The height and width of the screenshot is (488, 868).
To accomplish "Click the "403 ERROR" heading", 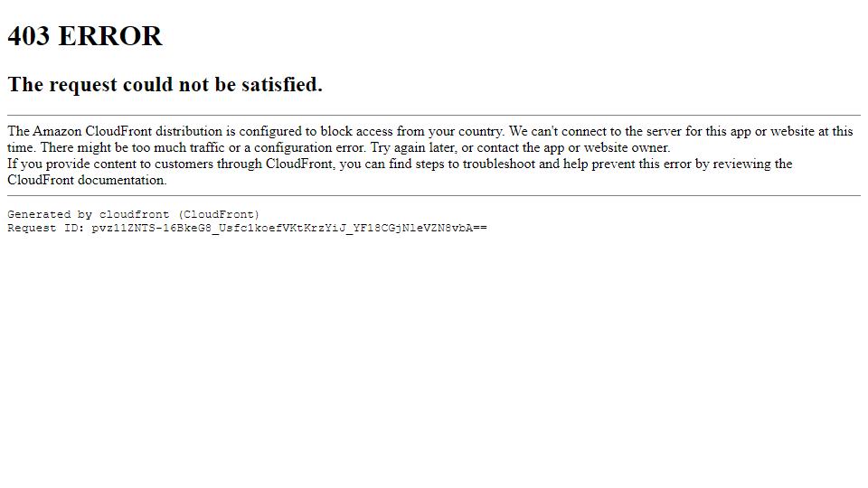I will 85,36.
